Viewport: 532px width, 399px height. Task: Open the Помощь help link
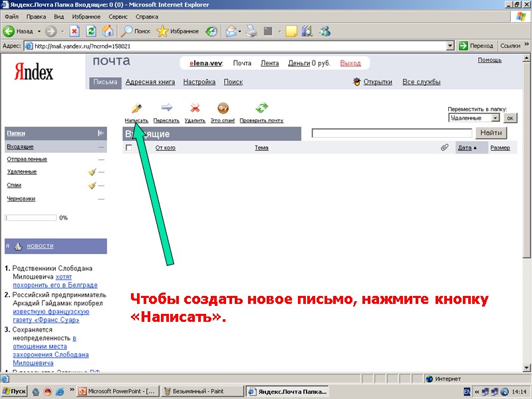click(489, 60)
